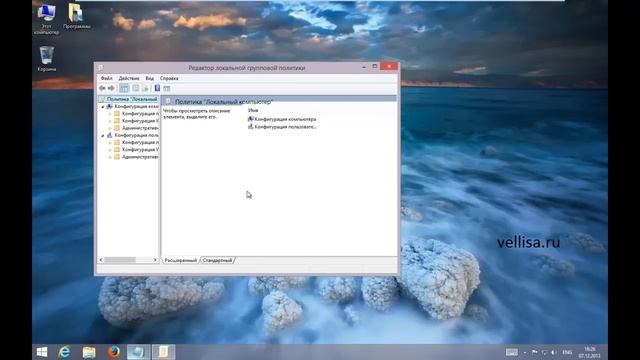The image size is (640, 360).
Task: Open the touch keyboard tray icon
Action: [511, 352]
